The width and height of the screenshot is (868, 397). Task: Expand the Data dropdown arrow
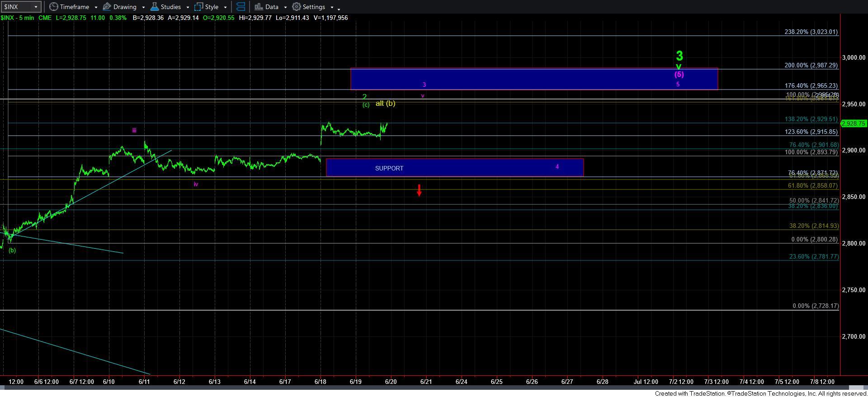click(x=285, y=7)
